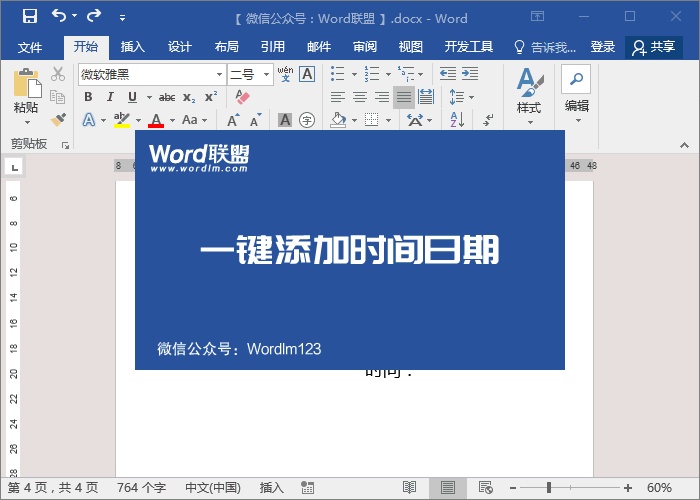Open line spacing options
Image resolution: width=700 pixels, height=500 pixels.
pyautogui.click(x=461, y=97)
